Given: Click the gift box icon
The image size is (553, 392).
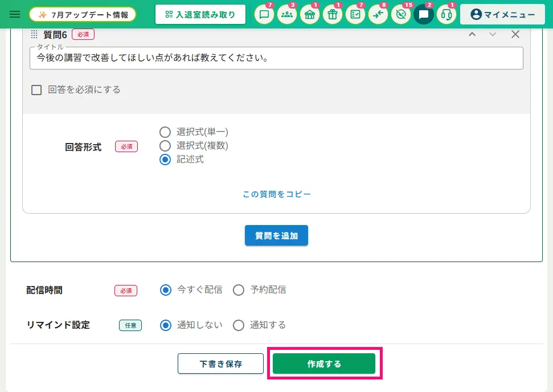Looking at the screenshot, I should [x=333, y=14].
